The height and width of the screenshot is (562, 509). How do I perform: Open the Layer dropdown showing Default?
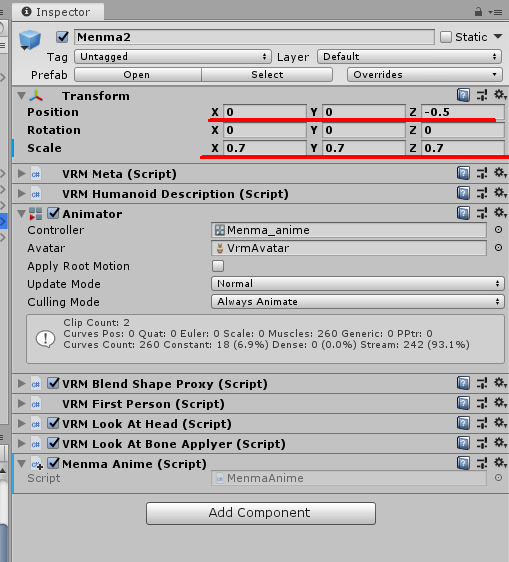[409, 57]
